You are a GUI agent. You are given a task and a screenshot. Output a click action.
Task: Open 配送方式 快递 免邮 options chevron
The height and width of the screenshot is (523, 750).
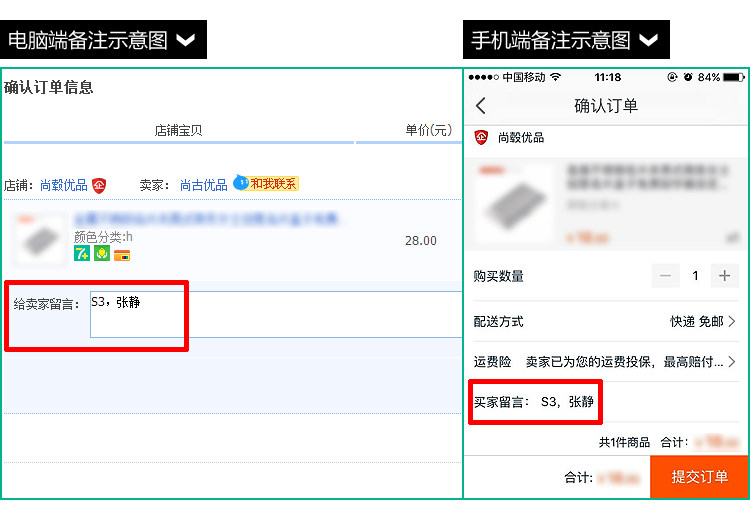coord(732,321)
